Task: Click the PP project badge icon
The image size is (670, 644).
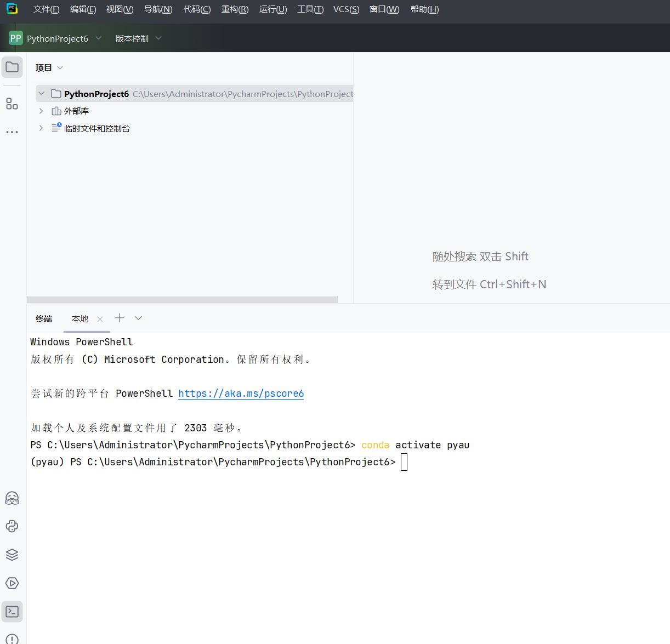Action: click(x=16, y=38)
